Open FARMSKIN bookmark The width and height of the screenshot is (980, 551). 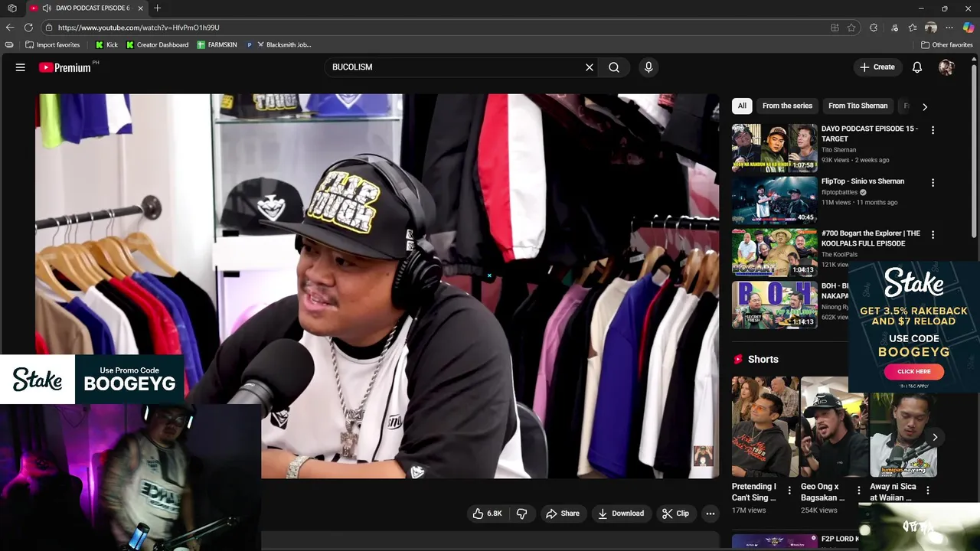(x=217, y=44)
